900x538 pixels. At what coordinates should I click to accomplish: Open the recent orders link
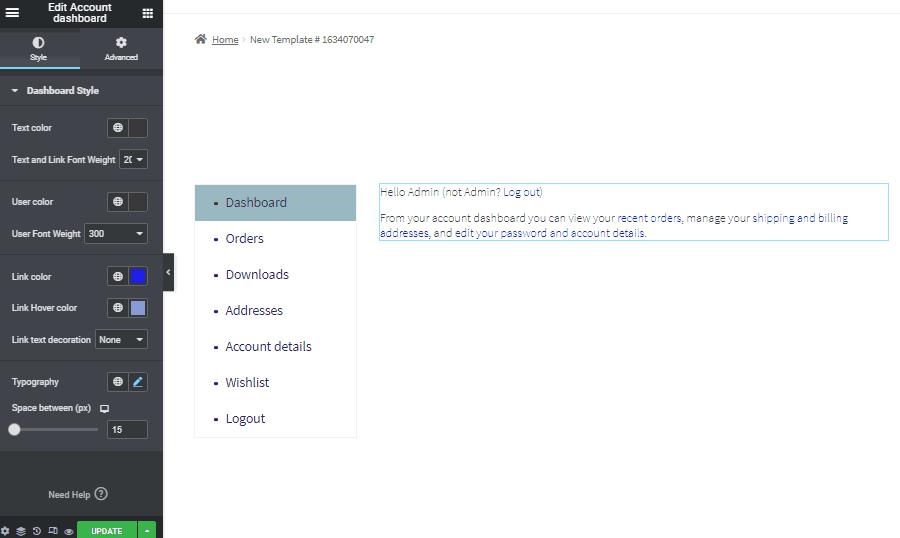(x=649, y=218)
